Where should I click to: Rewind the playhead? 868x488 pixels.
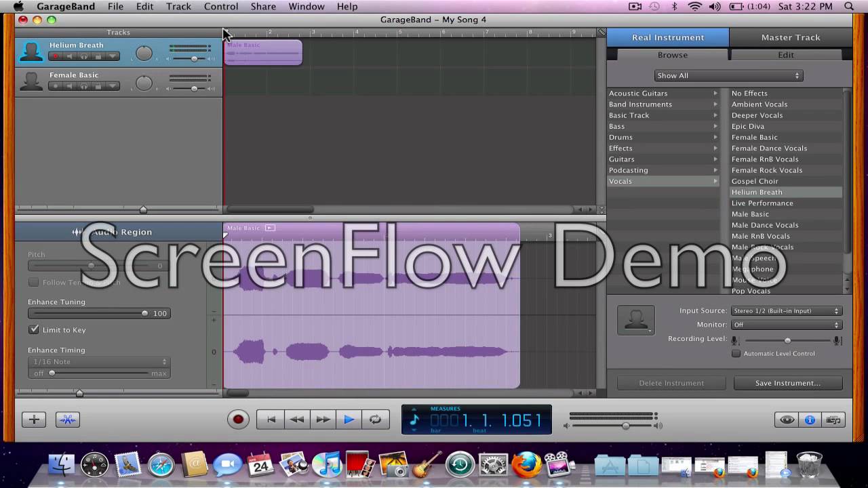point(296,420)
